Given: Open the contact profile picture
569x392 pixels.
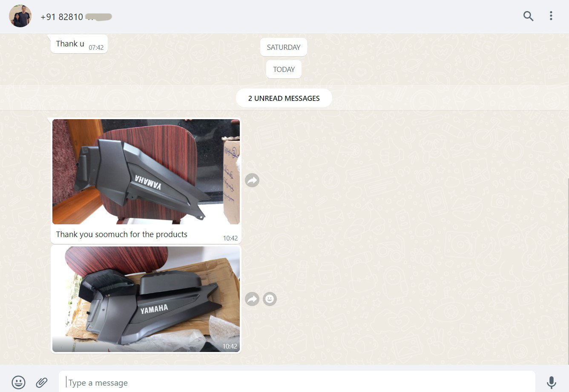Looking at the screenshot, I should (x=20, y=17).
